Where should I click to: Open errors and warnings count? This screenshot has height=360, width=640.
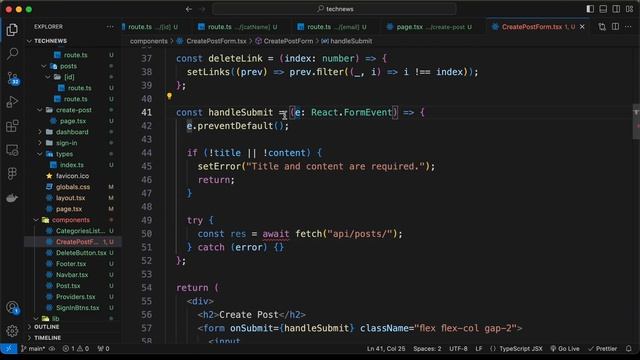pos(76,349)
